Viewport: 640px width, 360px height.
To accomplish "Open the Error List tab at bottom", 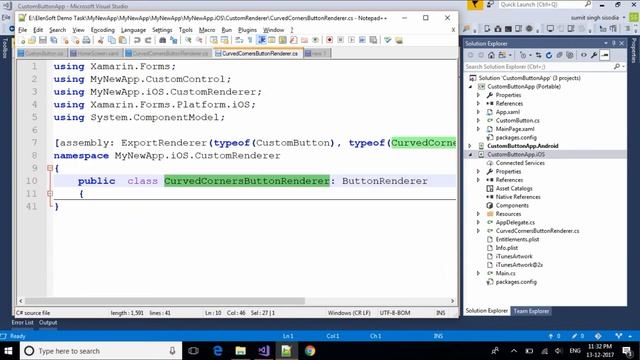I will click(22, 322).
